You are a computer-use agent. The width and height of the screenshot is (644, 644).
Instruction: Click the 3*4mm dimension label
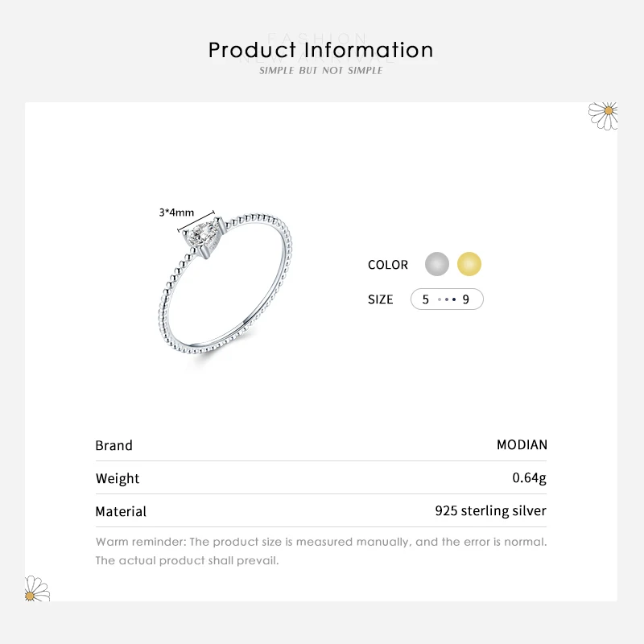coord(177,213)
